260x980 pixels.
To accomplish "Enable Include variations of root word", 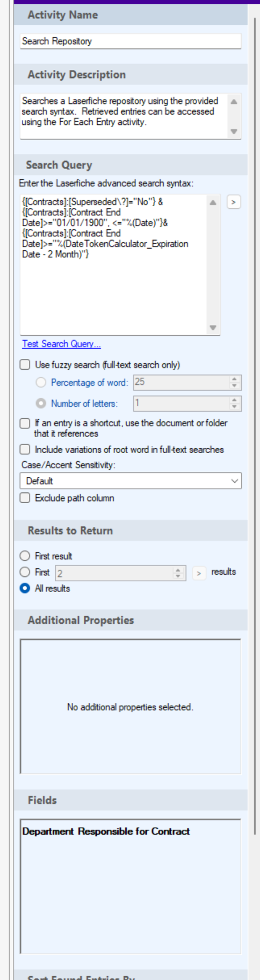I will [25, 449].
